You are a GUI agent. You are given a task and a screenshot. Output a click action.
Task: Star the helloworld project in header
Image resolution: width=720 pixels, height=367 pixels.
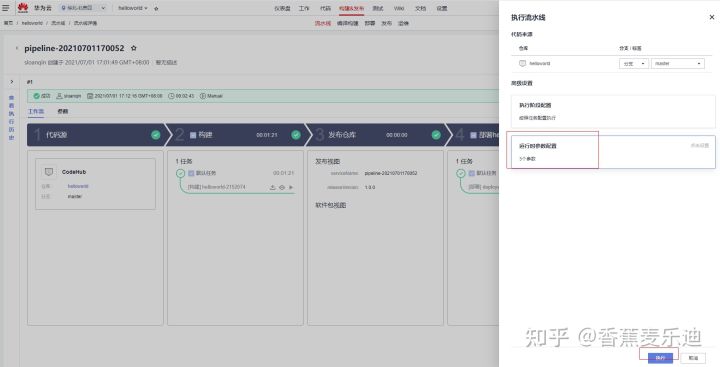[156, 8]
